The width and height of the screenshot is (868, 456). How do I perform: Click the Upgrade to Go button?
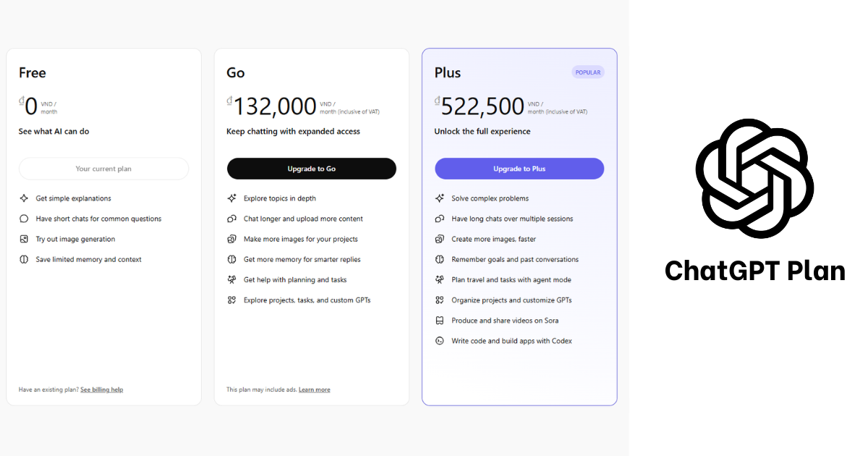(311, 169)
